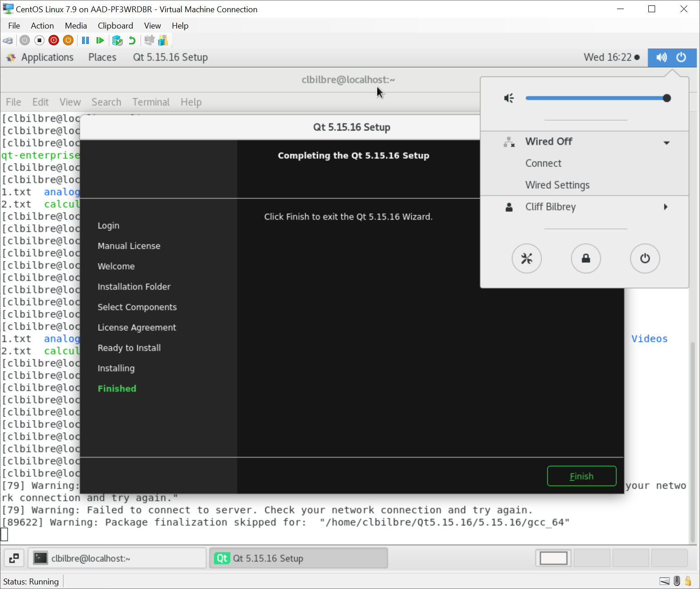Set the volume slider to maximum
This screenshot has width=700, height=589.
(666, 98)
